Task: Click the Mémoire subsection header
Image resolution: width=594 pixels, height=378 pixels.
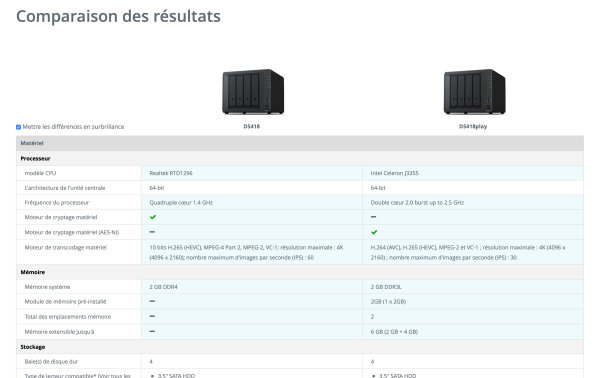Action: pyautogui.click(x=300, y=272)
